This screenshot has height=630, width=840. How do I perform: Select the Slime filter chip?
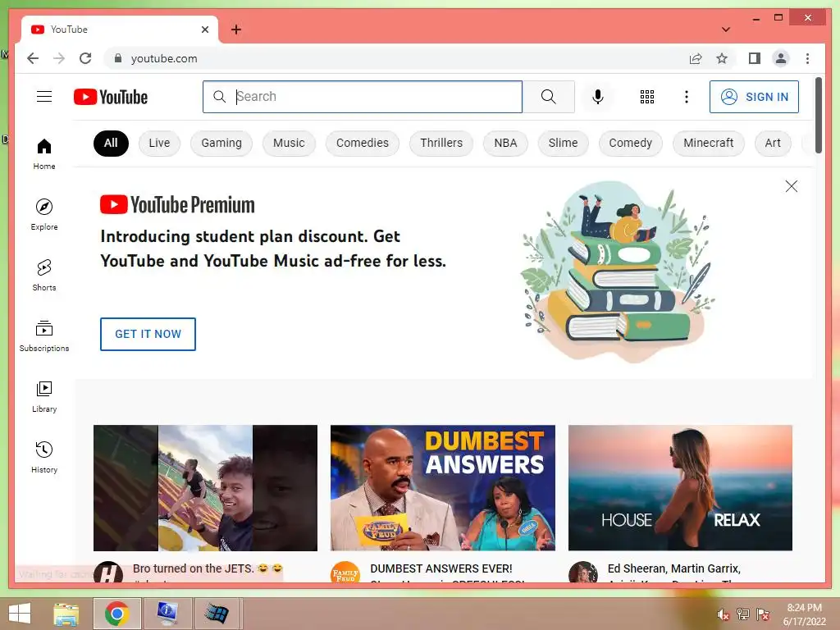point(563,143)
